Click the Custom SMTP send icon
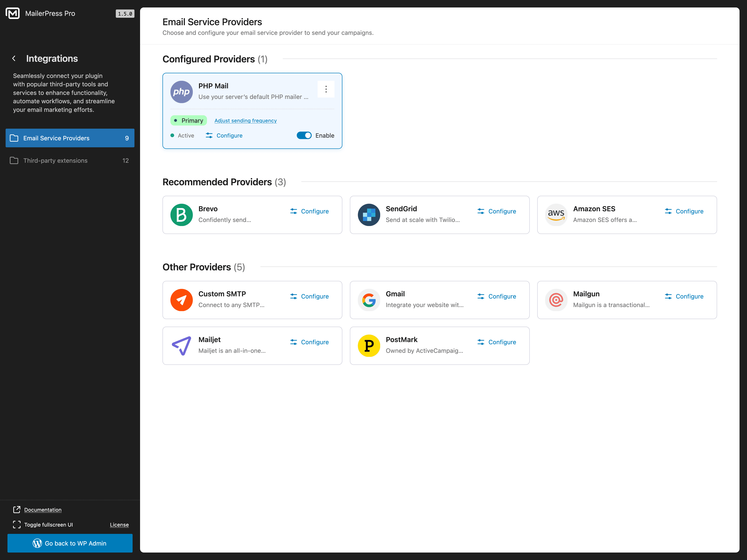Image resolution: width=747 pixels, height=560 pixels. coord(181,300)
